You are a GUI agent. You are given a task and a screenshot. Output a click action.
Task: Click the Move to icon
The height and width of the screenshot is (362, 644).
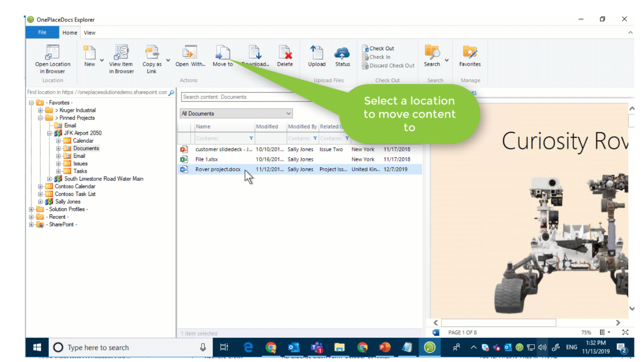(x=223, y=52)
